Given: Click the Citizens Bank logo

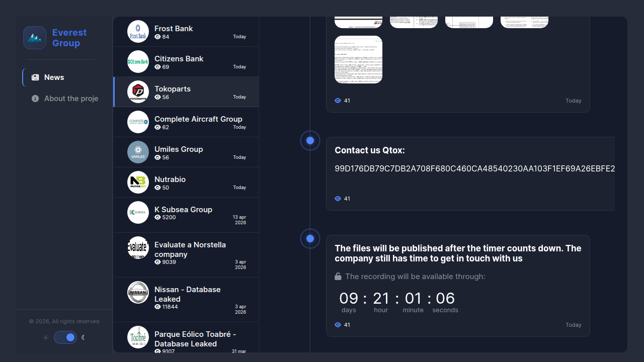Looking at the screenshot, I should point(138,62).
